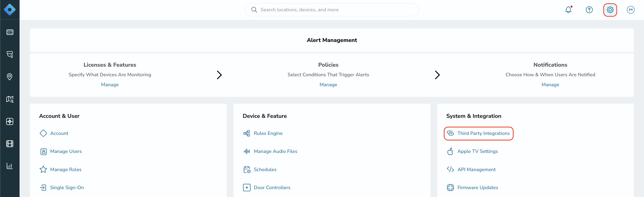
Task: Click the settings gear icon
Action: (x=610, y=10)
